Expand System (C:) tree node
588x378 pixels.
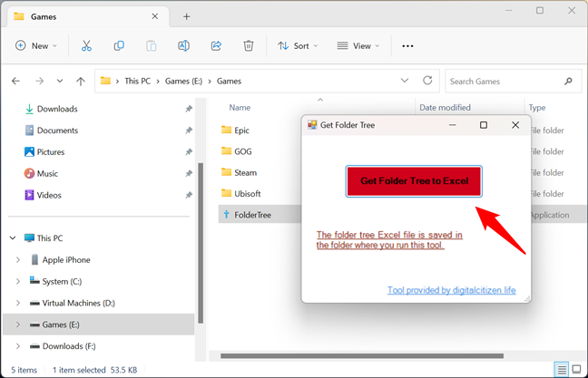click(17, 281)
